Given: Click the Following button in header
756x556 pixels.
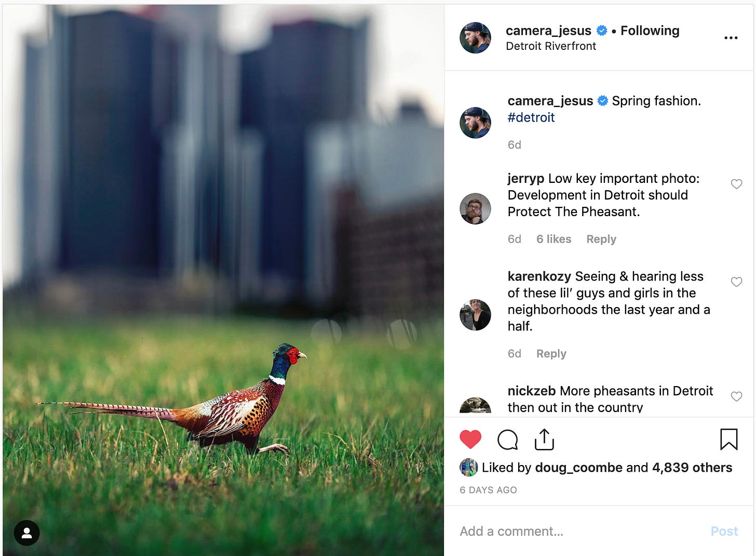Looking at the screenshot, I should click(650, 31).
